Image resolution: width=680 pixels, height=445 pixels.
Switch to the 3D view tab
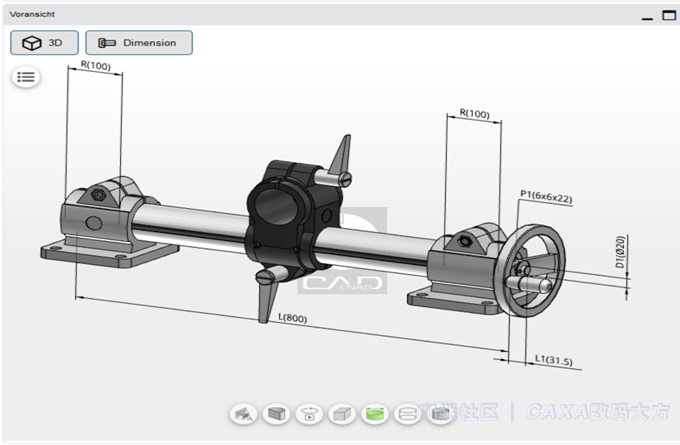pyautogui.click(x=44, y=43)
